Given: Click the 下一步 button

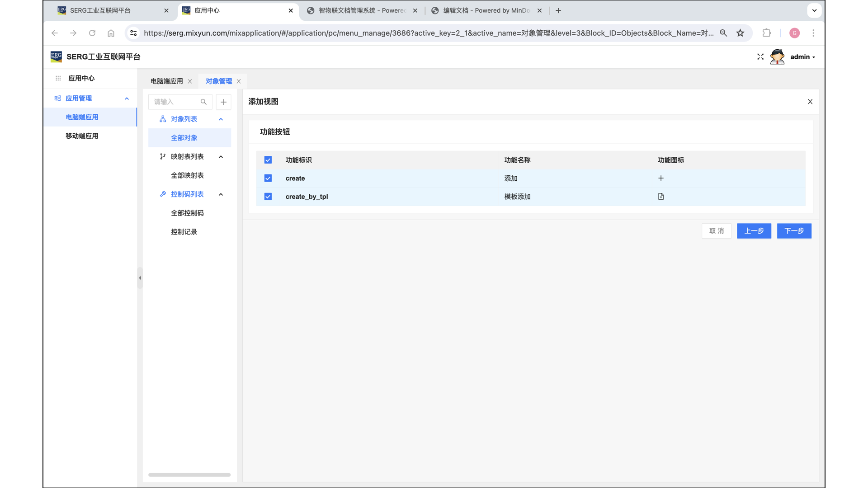Looking at the screenshot, I should click(x=794, y=231).
